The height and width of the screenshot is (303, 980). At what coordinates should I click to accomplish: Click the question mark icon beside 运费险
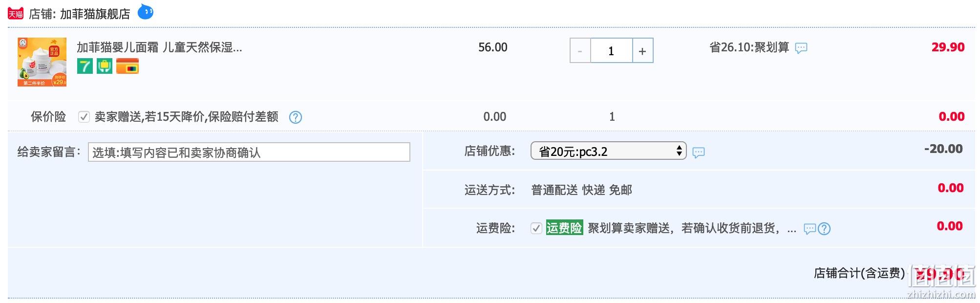click(824, 229)
